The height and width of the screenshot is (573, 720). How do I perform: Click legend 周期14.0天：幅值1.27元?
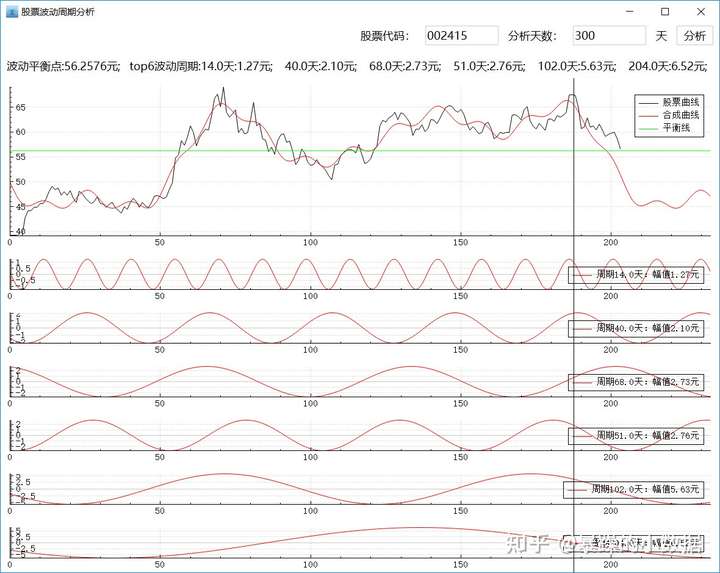click(x=636, y=275)
